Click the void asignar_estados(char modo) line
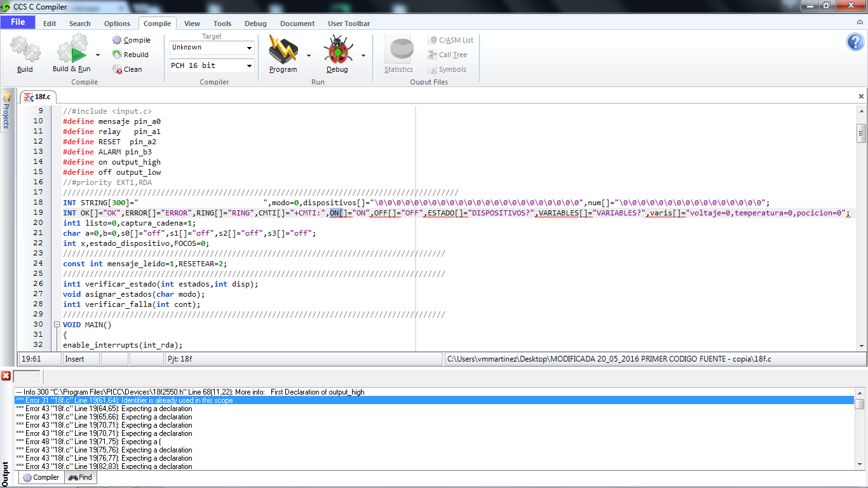This screenshot has height=488, width=868. 134,294
